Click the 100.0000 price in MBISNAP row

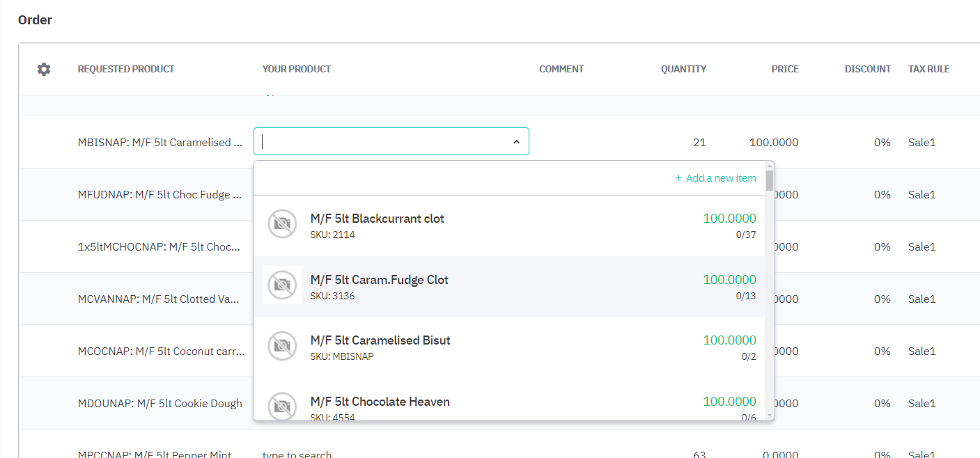773,143
